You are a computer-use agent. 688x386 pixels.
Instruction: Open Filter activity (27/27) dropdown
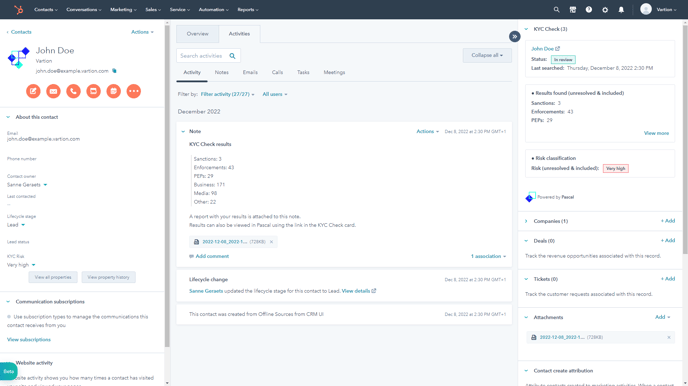click(x=227, y=94)
